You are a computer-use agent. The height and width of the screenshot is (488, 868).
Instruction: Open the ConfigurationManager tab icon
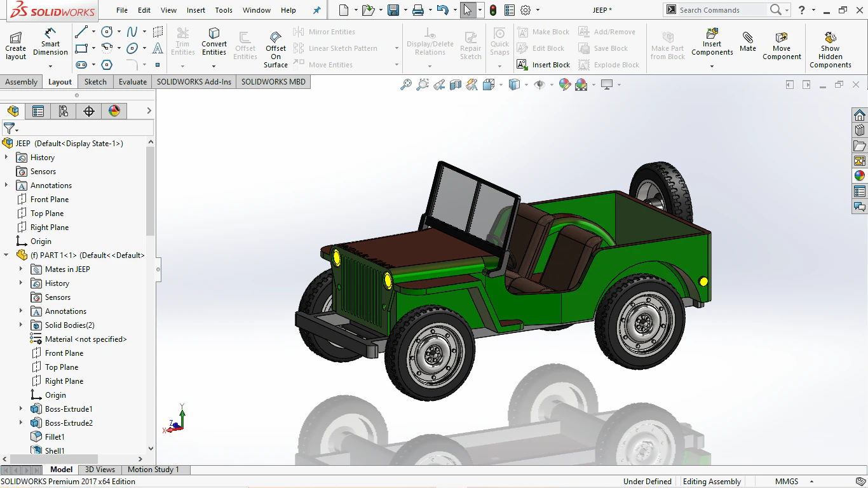(64, 111)
